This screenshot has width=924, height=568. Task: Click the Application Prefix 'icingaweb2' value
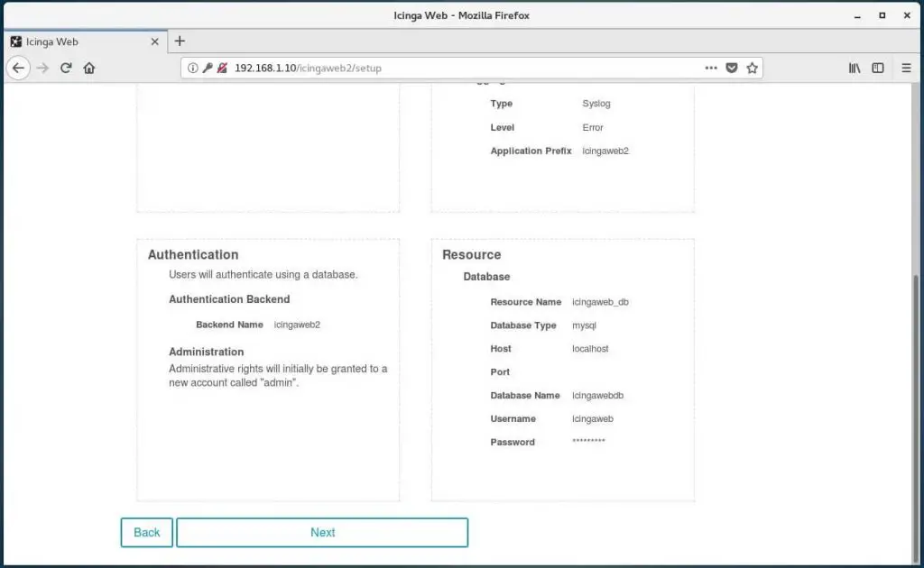(x=605, y=151)
